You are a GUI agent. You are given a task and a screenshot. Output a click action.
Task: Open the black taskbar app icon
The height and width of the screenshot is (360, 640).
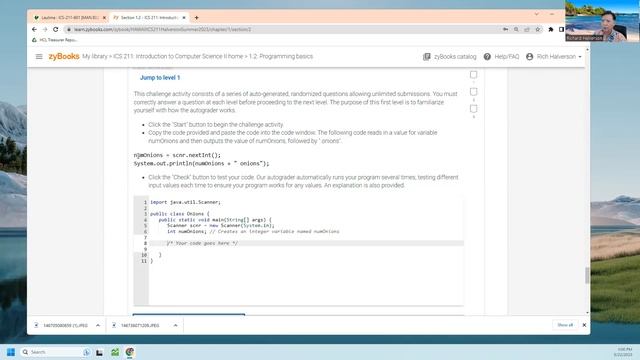(x=99, y=352)
